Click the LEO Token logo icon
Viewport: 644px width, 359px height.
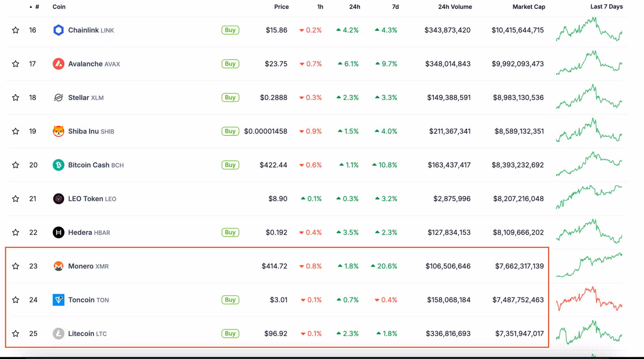[58, 199]
